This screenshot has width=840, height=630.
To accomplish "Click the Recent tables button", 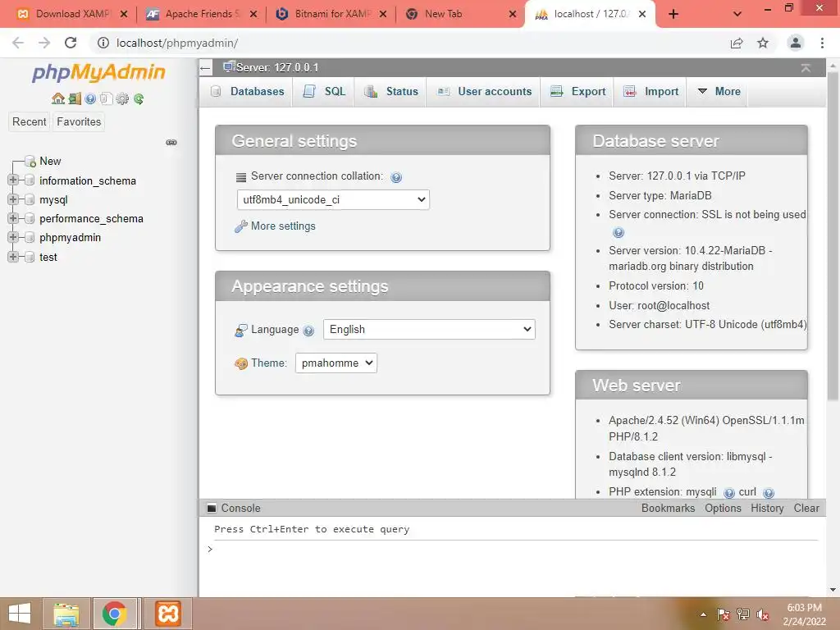I will [x=30, y=121].
